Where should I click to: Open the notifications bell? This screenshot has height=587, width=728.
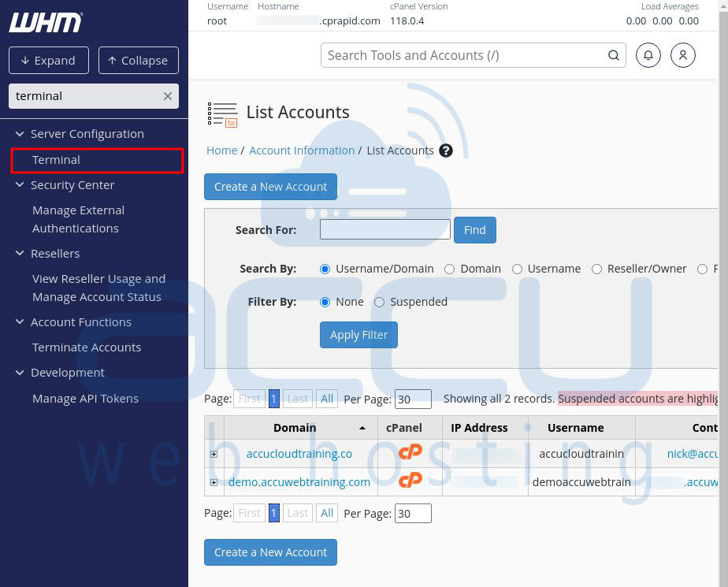click(x=648, y=55)
